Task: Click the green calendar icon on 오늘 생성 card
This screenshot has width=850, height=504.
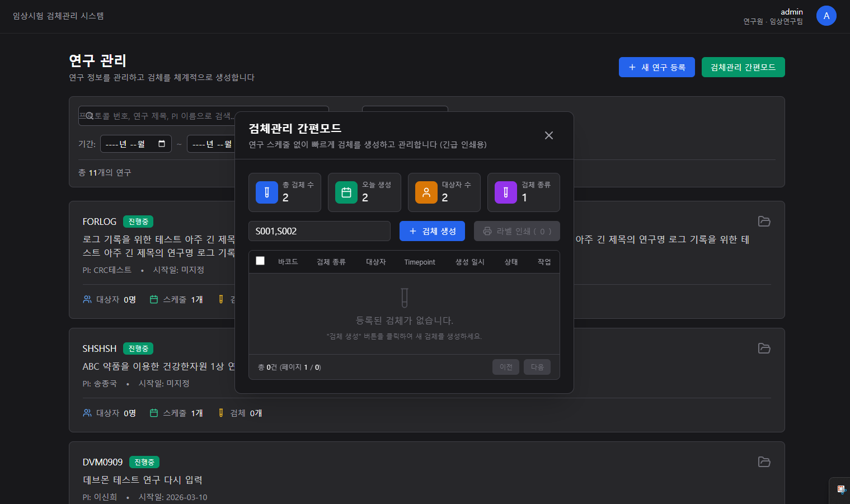Action: pyautogui.click(x=346, y=192)
